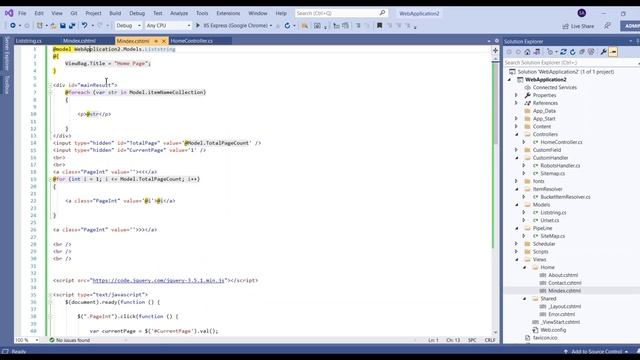This screenshot has width=640, height=360.
Task: Click Add to Source Control in status bar
Action: tap(596, 351)
